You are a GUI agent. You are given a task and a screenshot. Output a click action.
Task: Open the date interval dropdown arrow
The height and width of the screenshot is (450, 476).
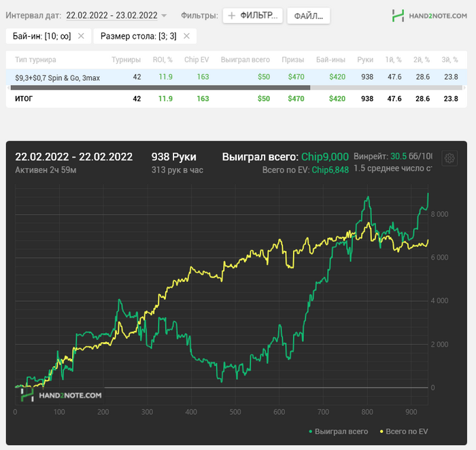[164, 16]
